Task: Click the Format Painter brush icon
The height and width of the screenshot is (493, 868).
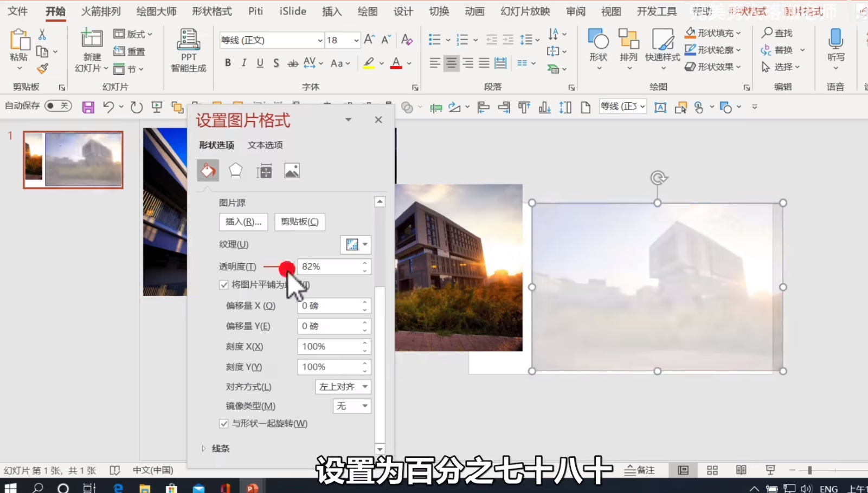Action: (42, 68)
